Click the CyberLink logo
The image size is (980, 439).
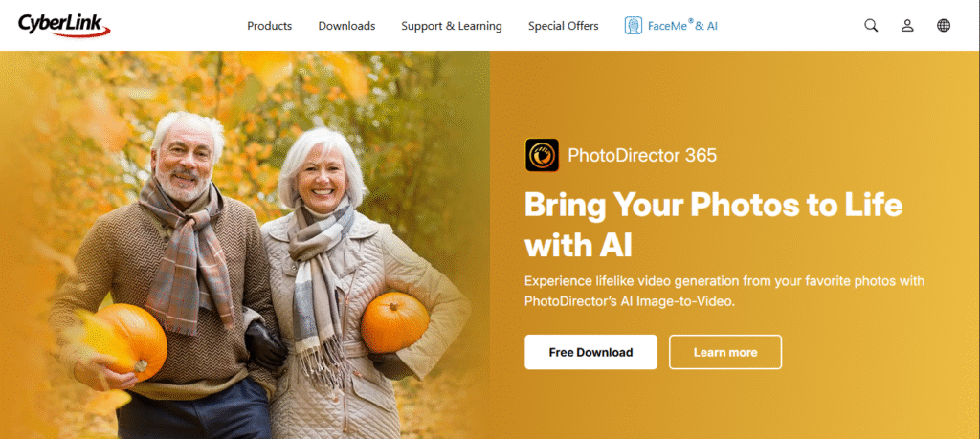click(64, 25)
